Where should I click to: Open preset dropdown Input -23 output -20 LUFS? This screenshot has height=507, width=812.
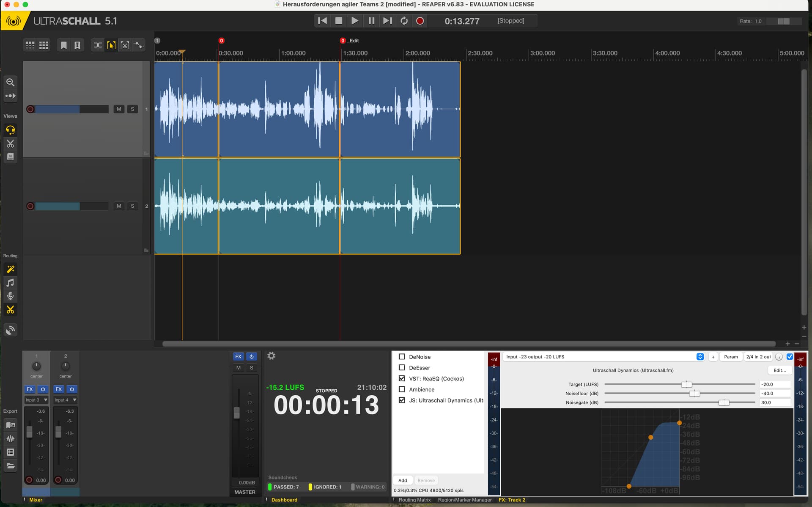(x=604, y=357)
